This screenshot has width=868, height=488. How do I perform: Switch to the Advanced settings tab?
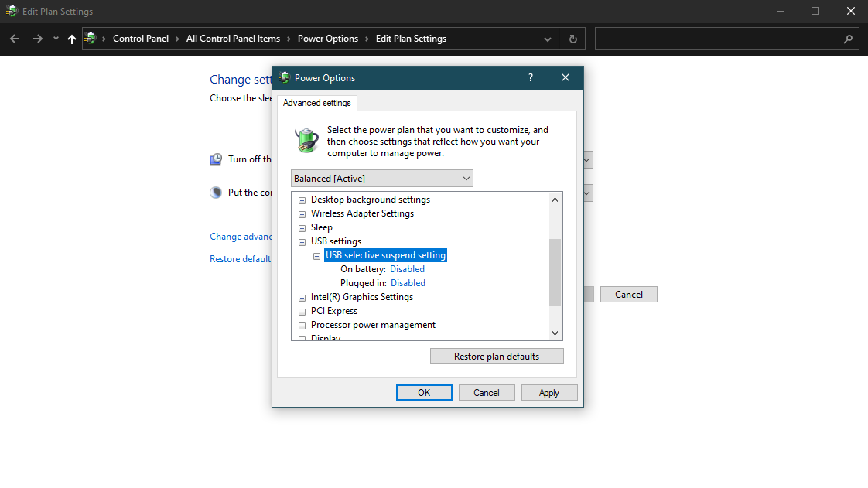317,102
